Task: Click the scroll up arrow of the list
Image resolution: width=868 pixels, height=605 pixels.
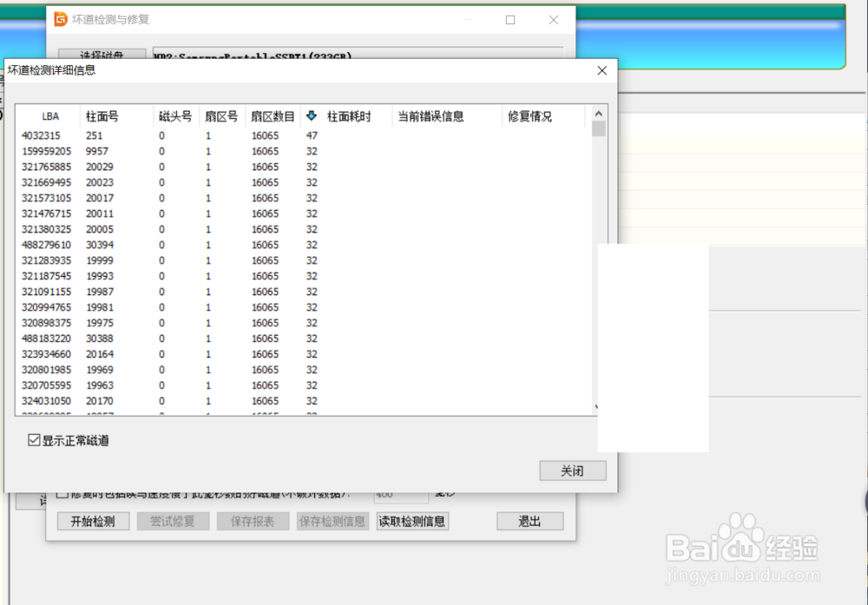Action: pyautogui.click(x=598, y=114)
